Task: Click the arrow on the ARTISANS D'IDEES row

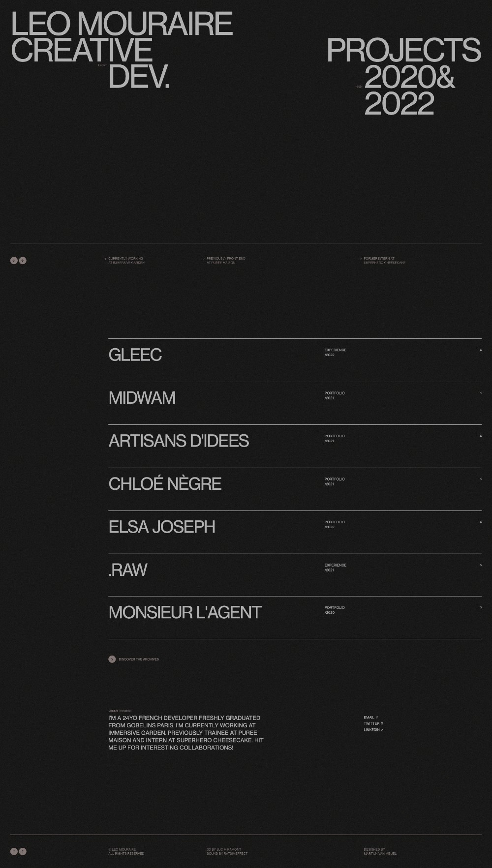Action: pyautogui.click(x=480, y=436)
